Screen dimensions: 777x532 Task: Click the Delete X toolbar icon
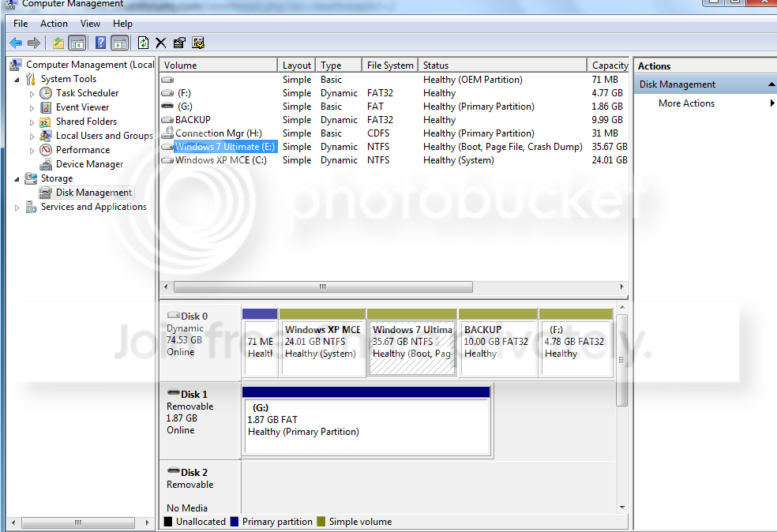tap(160, 43)
